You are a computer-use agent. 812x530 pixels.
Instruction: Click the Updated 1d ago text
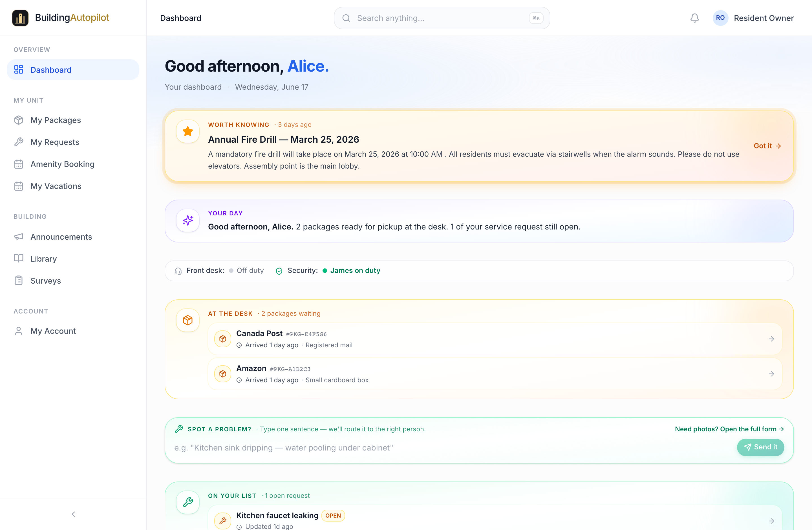269,526
